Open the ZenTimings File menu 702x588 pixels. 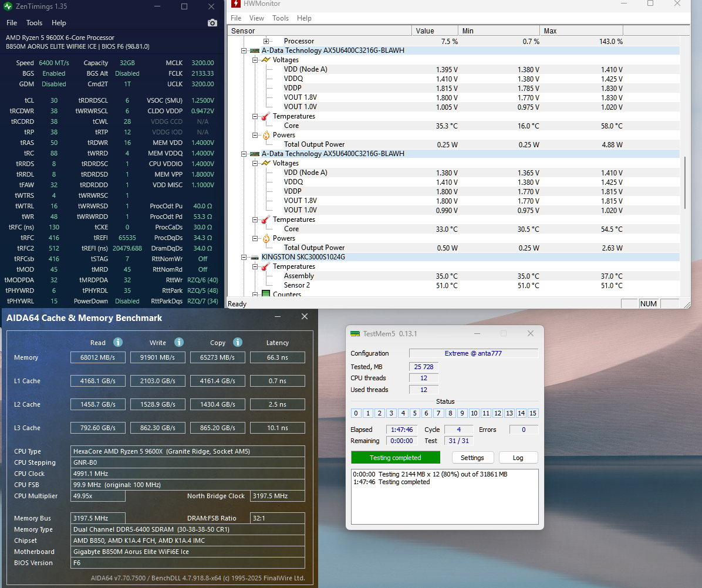[12, 23]
